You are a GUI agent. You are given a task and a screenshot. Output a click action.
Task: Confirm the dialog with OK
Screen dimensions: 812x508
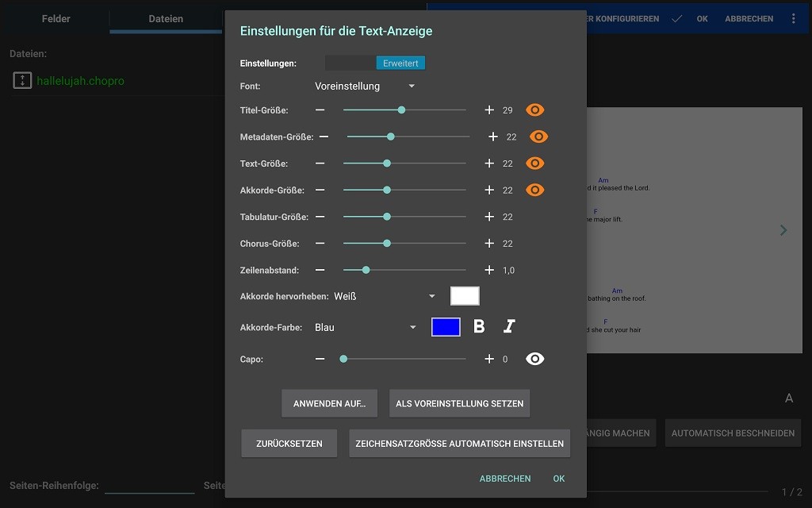[x=559, y=479]
